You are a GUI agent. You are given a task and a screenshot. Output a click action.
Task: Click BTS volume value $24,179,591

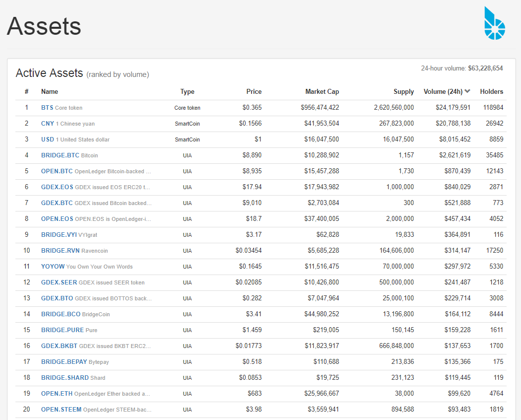(453, 107)
